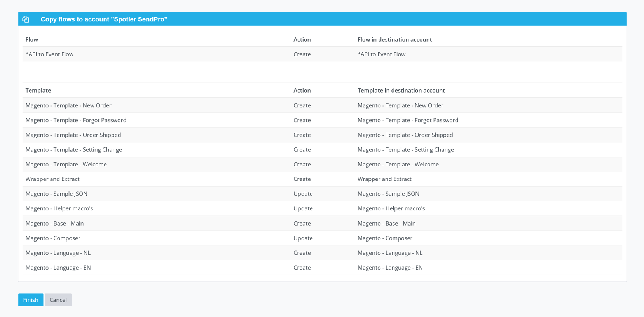Screen dimensions: 644x317
Task: Select destination flow '*API to Event Flow'
Action: (x=381, y=54)
